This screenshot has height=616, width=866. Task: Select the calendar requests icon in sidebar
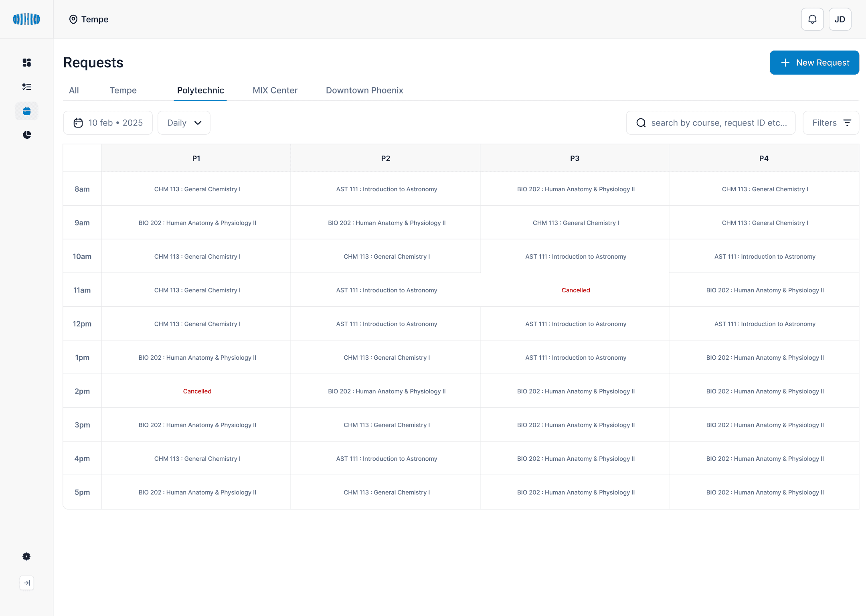(x=26, y=111)
